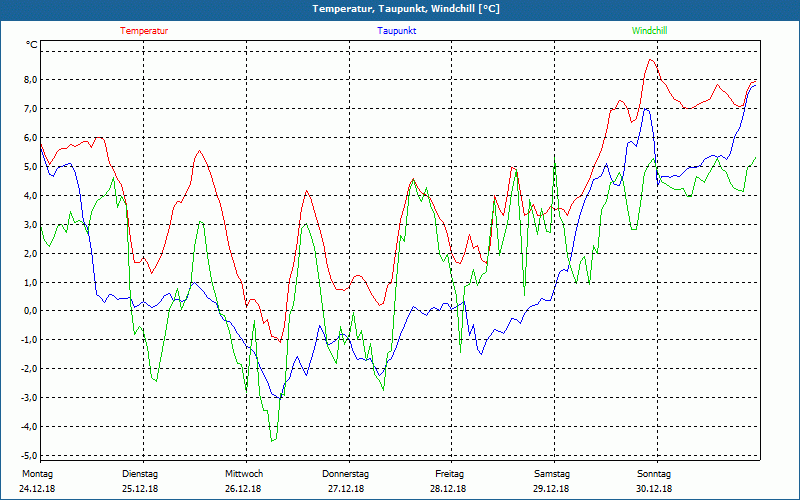Screen dimensions: 800x500
Task: Click the 8,0 y-axis value
Action: (x=29, y=80)
